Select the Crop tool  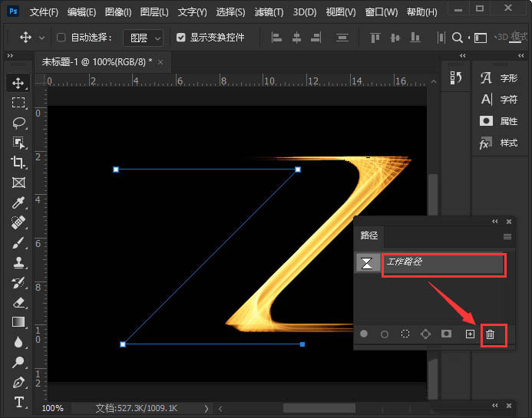coord(18,163)
